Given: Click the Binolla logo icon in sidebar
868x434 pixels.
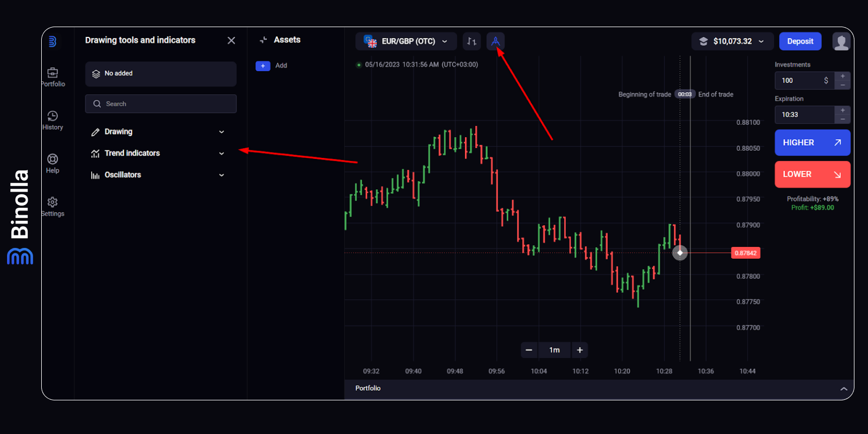Looking at the screenshot, I should click(53, 41).
